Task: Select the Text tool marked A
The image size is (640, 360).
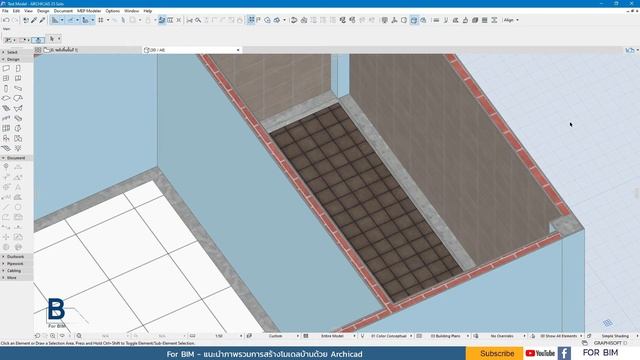Action: tap(18, 187)
